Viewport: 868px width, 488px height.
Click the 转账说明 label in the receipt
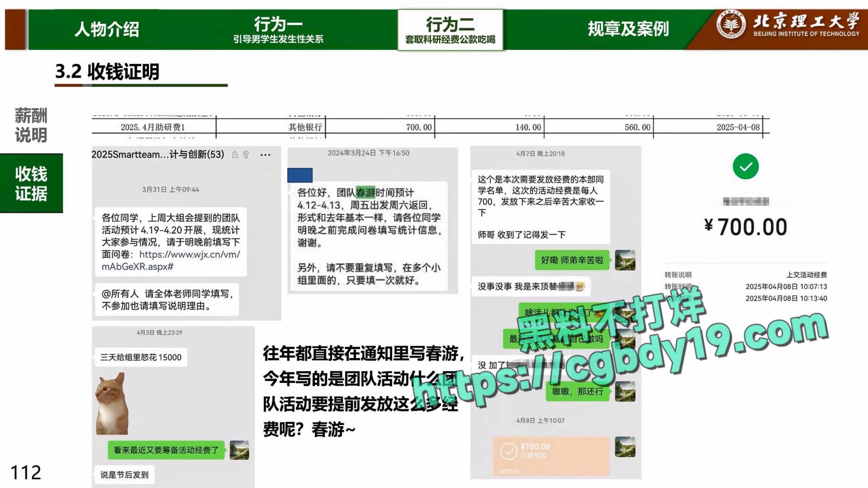678,275
